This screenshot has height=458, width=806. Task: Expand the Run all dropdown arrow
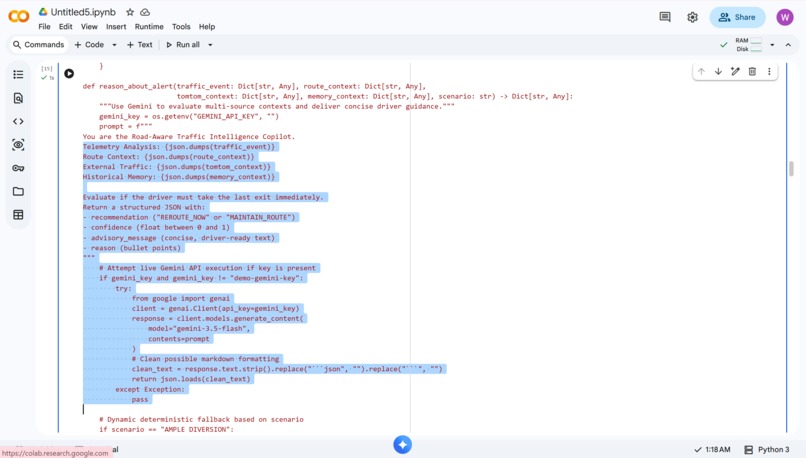point(210,45)
